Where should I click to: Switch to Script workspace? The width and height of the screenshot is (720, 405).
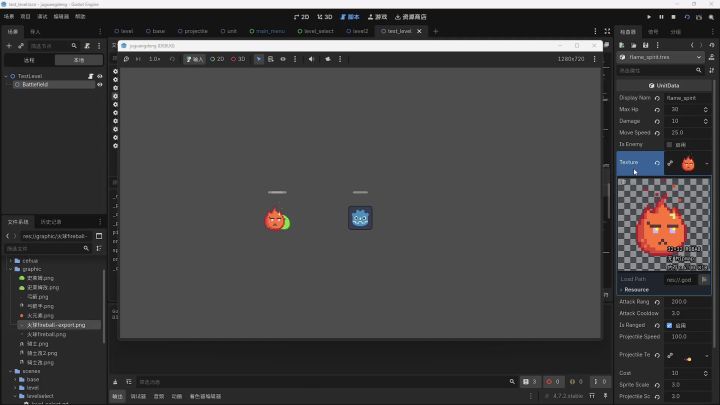point(350,17)
